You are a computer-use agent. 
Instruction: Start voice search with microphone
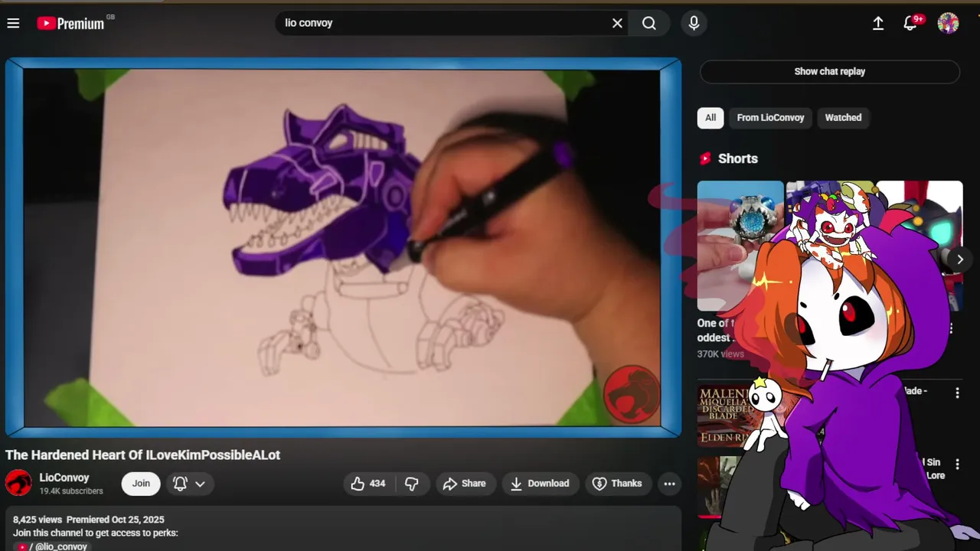click(694, 23)
